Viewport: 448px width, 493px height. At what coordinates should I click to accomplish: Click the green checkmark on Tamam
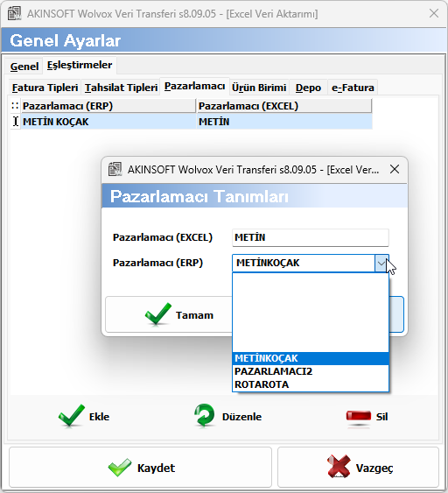[x=158, y=313]
